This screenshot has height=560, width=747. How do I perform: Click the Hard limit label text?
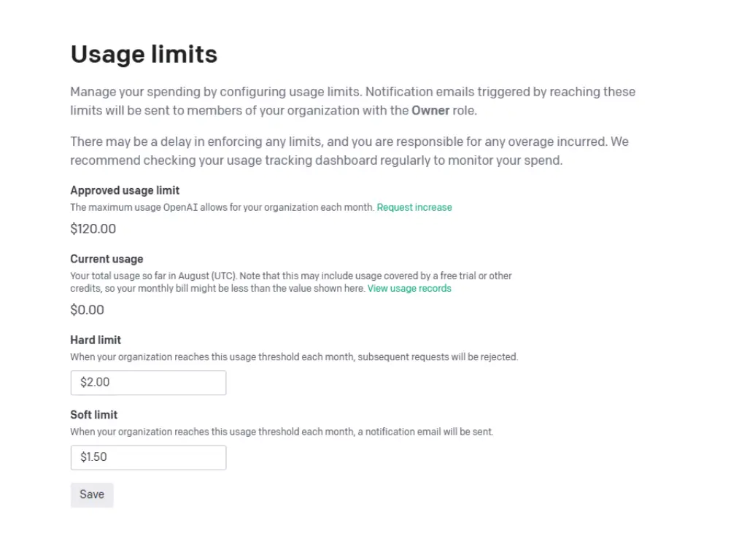[96, 340]
